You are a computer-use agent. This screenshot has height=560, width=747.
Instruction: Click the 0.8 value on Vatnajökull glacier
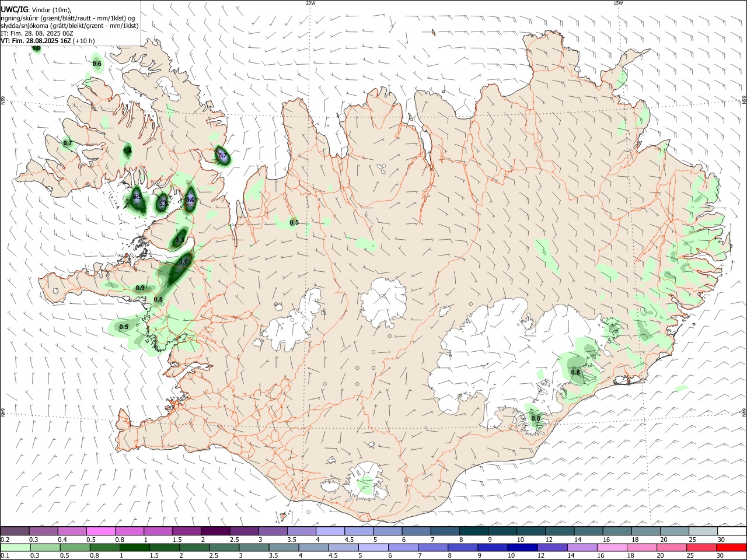(575, 372)
